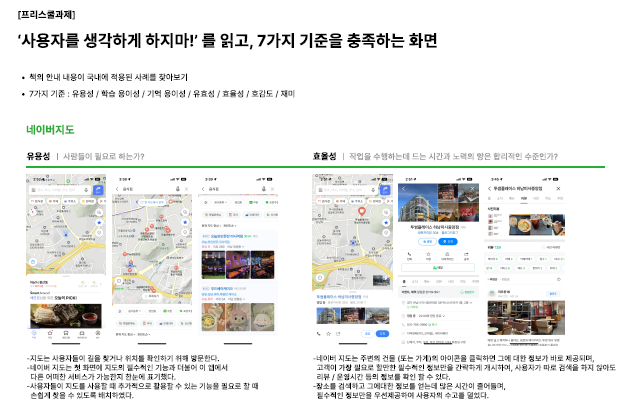Viewport: 636px width, 406px height.
Task: Open street-view thumbnail on 효율성 map screen
Action: click(381, 280)
